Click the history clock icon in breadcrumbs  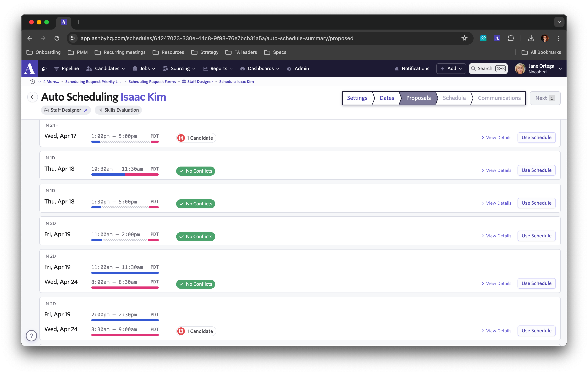click(32, 82)
